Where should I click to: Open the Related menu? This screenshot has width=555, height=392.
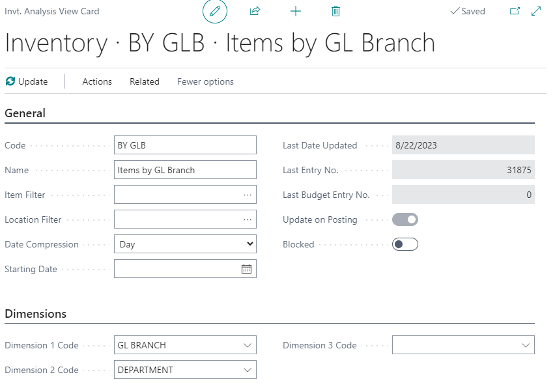pos(145,81)
